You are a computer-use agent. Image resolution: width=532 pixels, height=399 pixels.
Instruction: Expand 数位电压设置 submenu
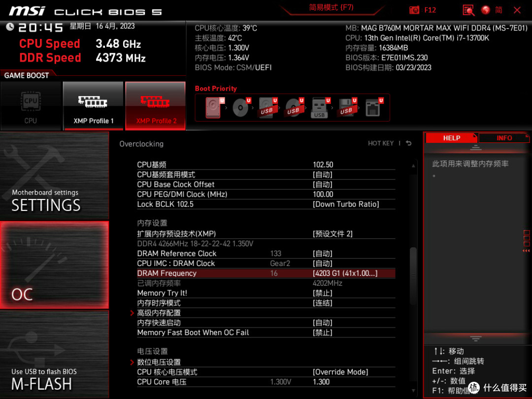pyautogui.click(x=266, y=362)
